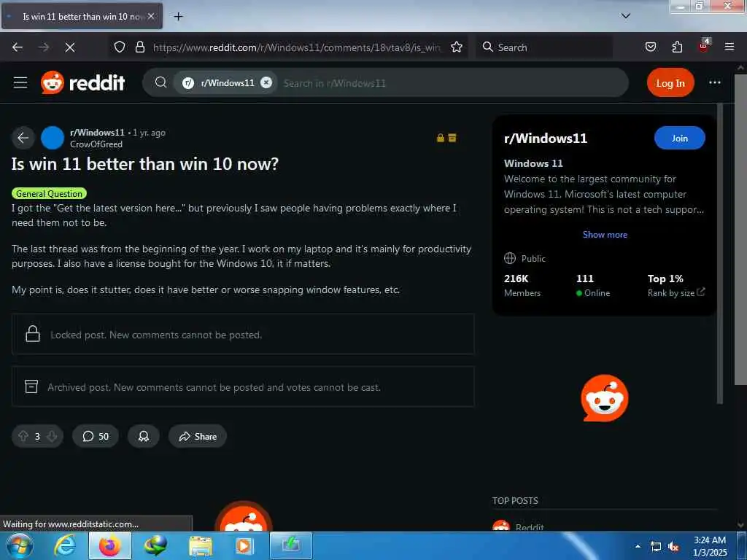Click the site padlock icon
Image resolution: width=747 pixels, height=560 pixels.
139,47
